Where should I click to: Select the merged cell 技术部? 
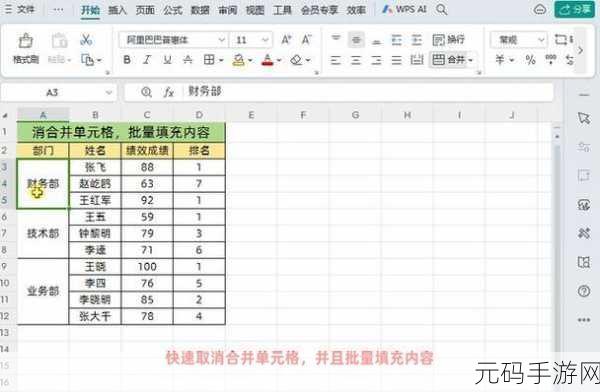(x=43, y=234)
